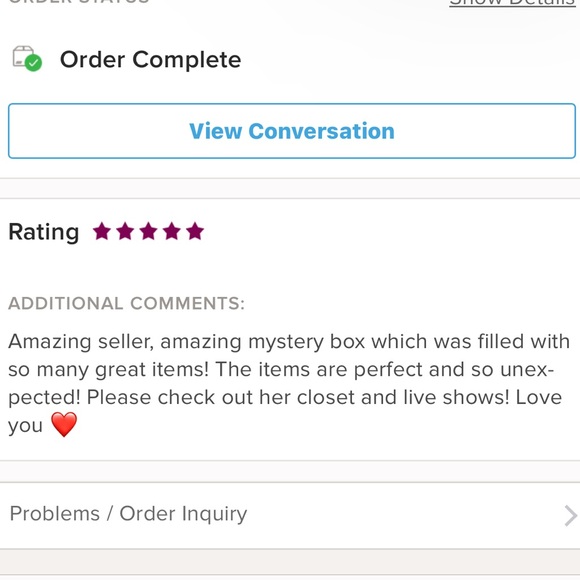Tap the review comment text paragraph

pyautogui.click(x=289, y=384)
